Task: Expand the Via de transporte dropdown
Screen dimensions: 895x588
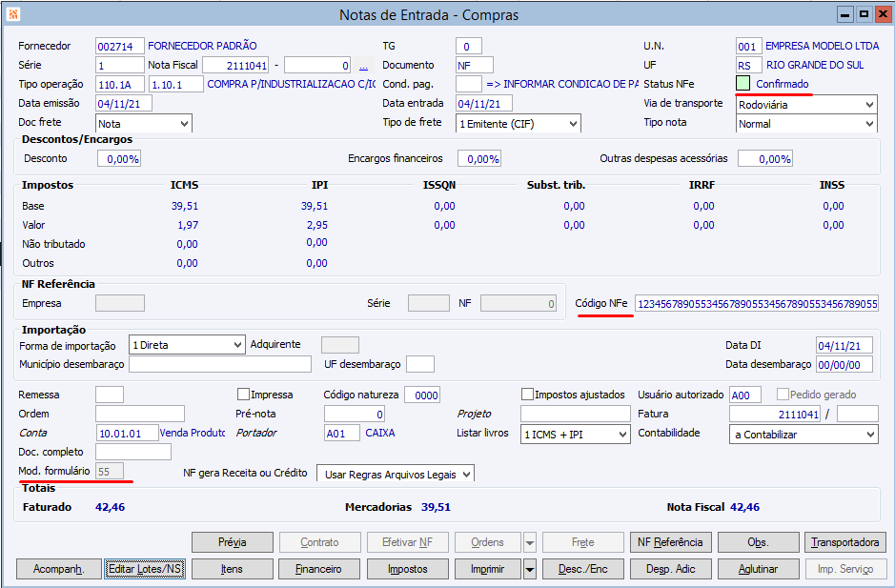Action: point(868,104)
